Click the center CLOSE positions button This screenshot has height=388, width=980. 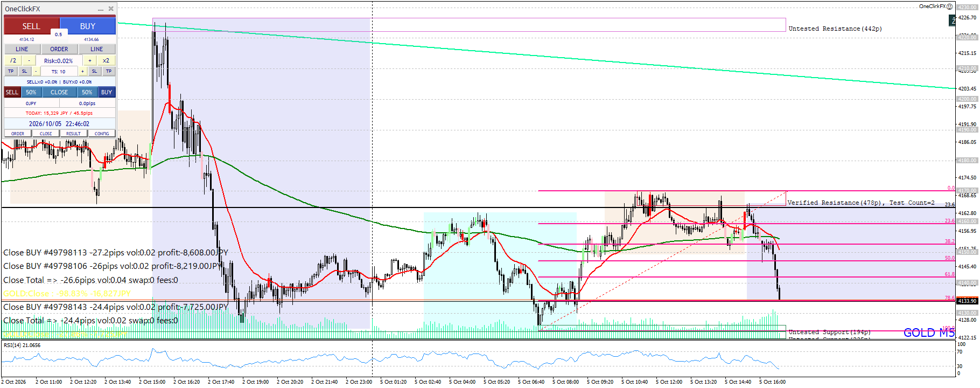click(x=59, y=92)
